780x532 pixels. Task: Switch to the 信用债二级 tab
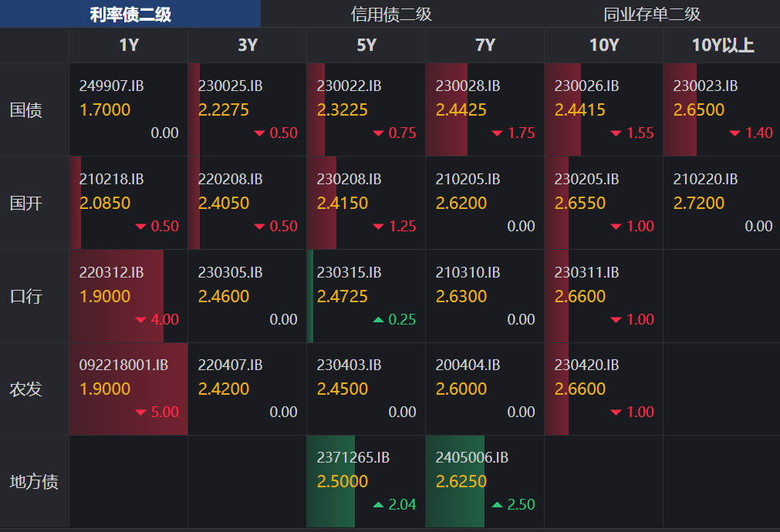390,14
